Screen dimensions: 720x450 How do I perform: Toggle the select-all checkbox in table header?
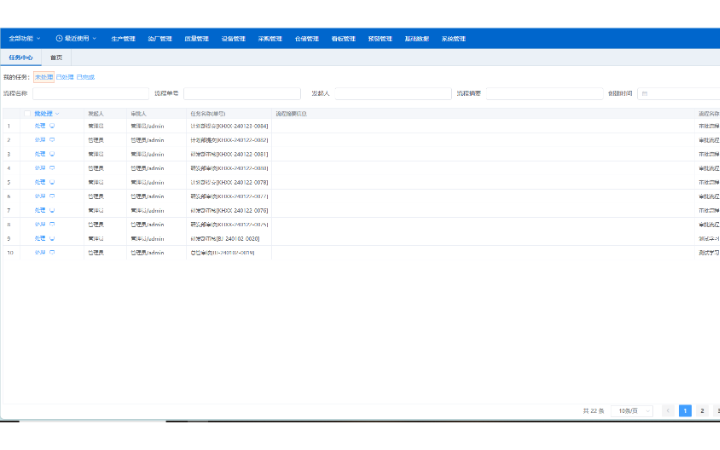(x=27, y=113)
